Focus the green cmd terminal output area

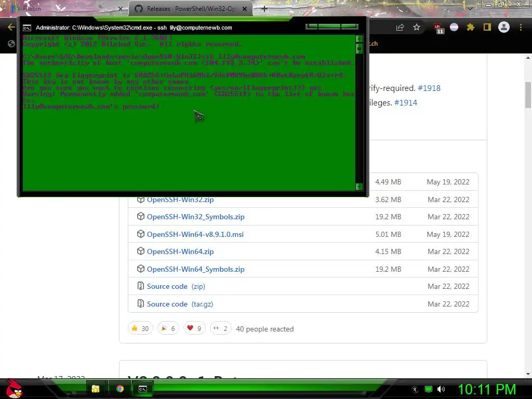point(189,113)
